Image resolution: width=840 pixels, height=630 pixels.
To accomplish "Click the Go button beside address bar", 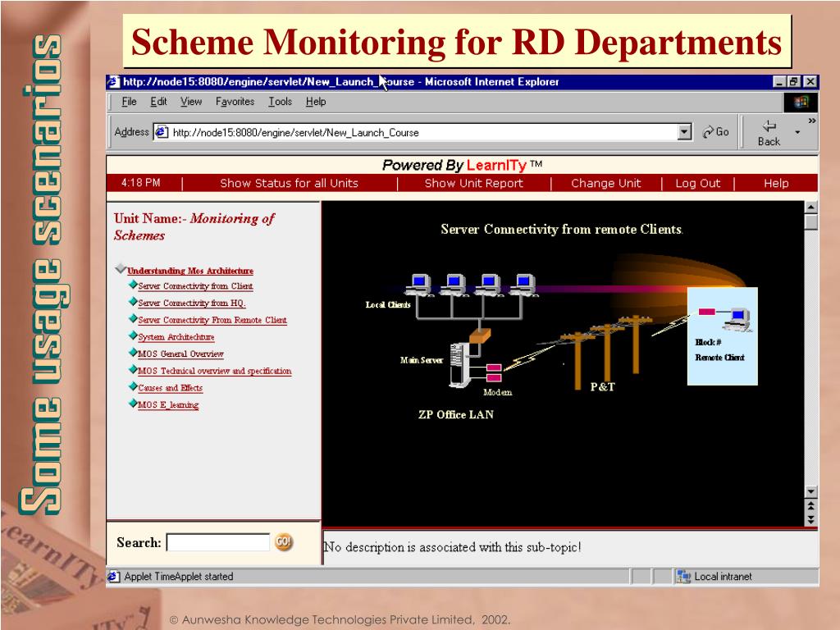I will pos(715,132).
